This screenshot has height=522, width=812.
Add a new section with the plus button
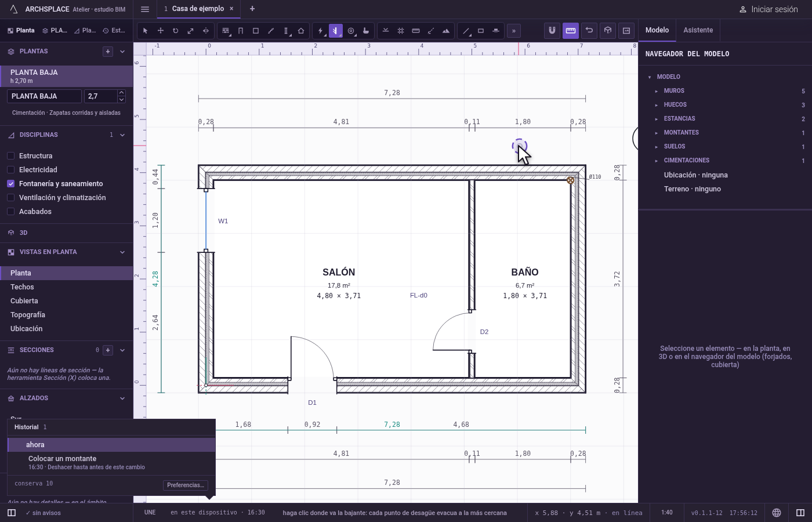tap(108, 350)
